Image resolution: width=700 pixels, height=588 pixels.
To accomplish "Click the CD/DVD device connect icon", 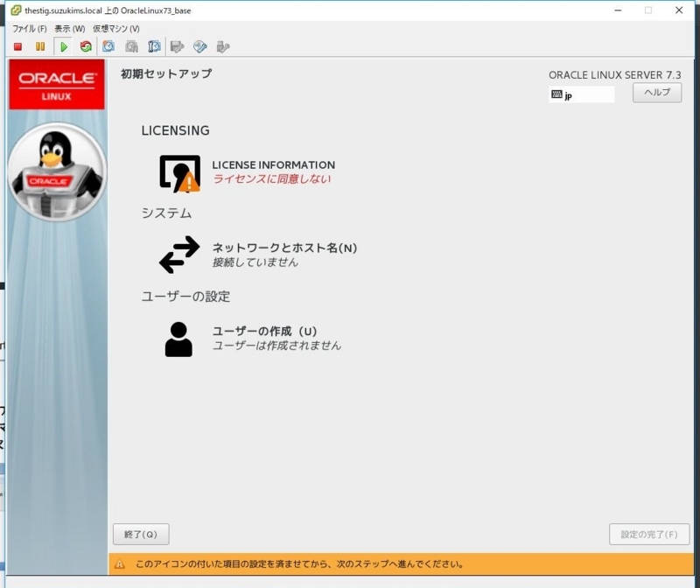I will click(200, 46).
